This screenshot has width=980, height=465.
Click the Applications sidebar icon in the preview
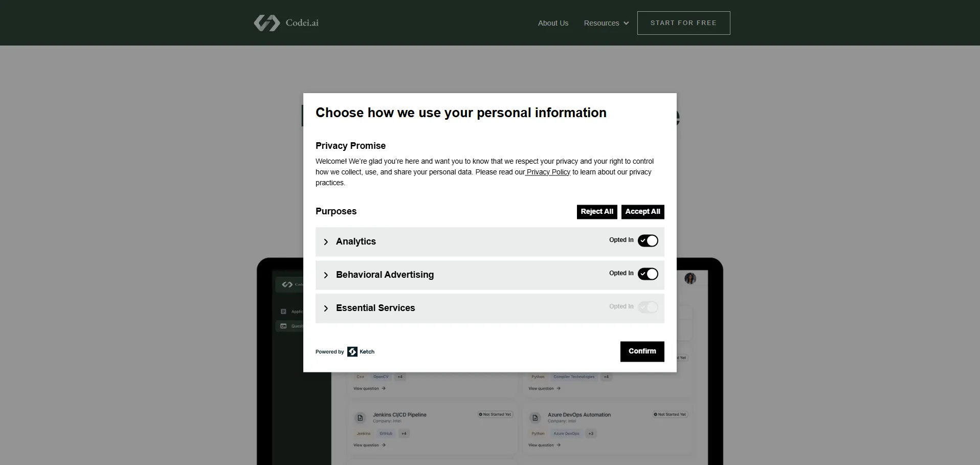pos(283,312)
